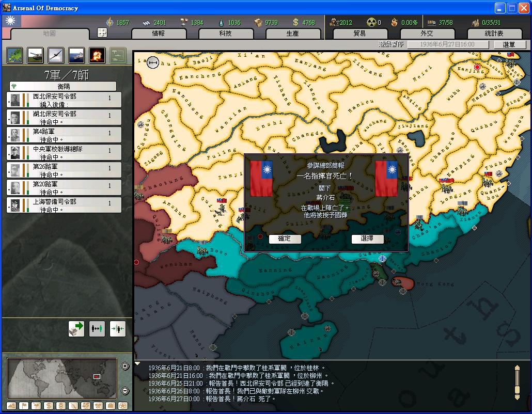Select unit 第26路軍
Image resolution: width=532 pixels, height=414 pixels.
click(x=64, y=170)
